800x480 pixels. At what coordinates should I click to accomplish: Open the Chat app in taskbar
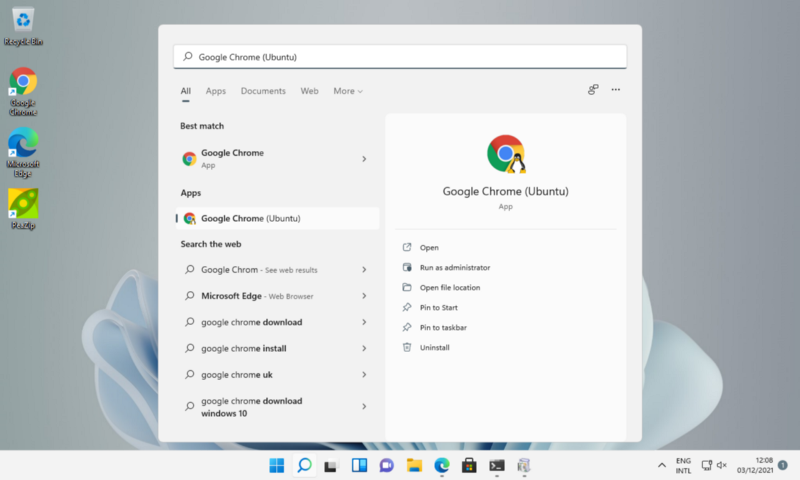(386, 465)
